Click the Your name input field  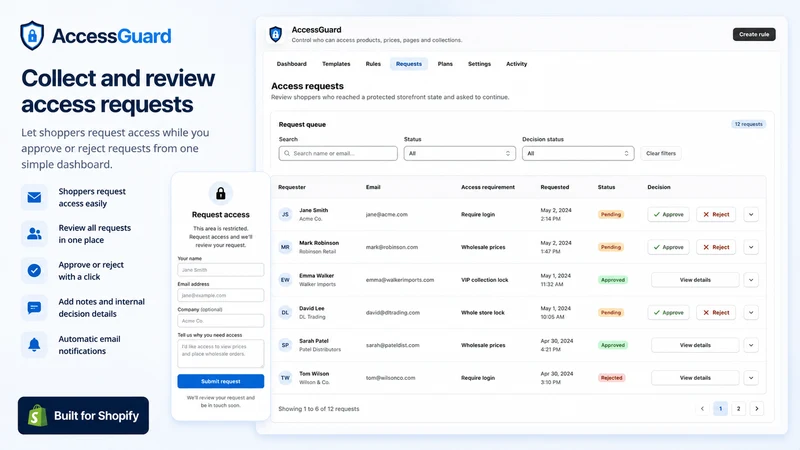[220, 269]
